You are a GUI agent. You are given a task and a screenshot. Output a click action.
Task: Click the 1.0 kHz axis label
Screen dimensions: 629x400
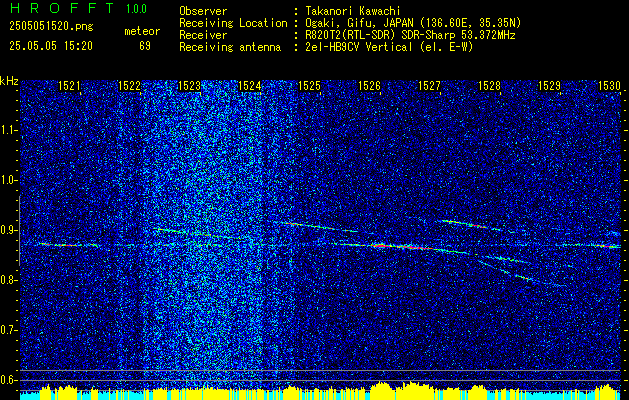point(8,181)
